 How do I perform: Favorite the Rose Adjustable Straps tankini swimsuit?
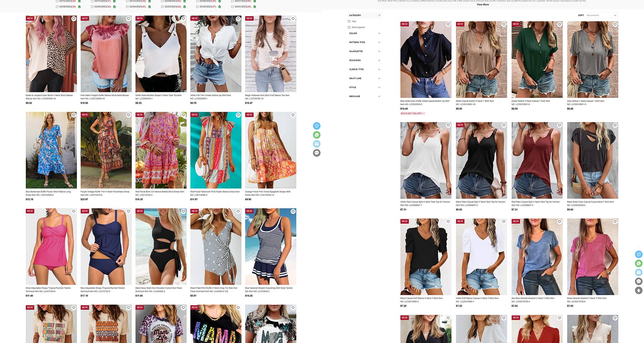coord(73,212)
